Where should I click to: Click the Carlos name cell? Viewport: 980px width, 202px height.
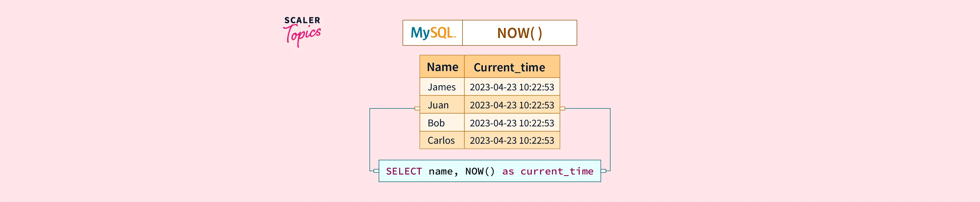tap(441, 141)
